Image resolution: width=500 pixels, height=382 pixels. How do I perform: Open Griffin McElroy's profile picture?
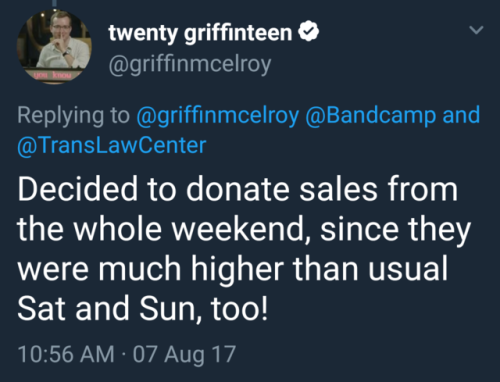54,46
